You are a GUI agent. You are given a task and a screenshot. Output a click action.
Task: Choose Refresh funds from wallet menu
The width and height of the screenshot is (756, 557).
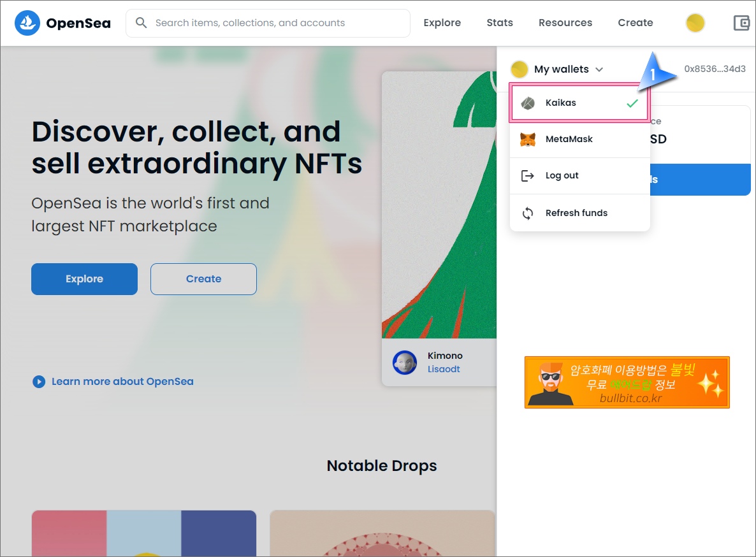pos(580,213)
